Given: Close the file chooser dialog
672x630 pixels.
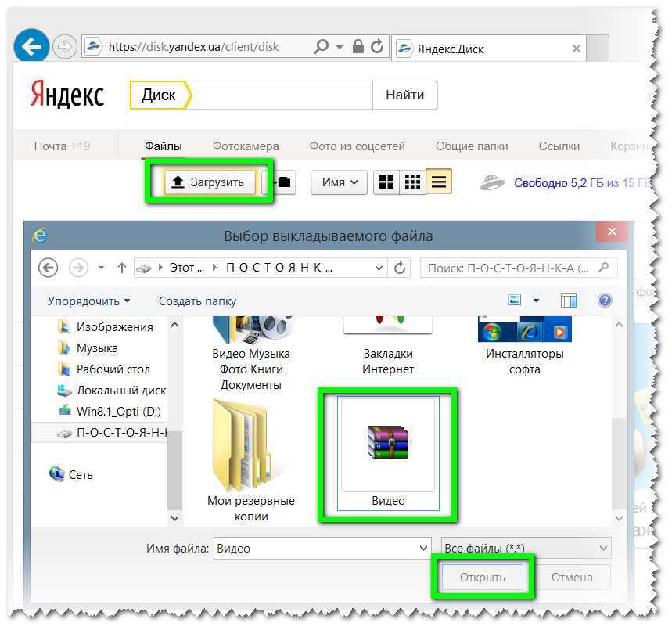Looking at the screenshot, I should [612, 232].
